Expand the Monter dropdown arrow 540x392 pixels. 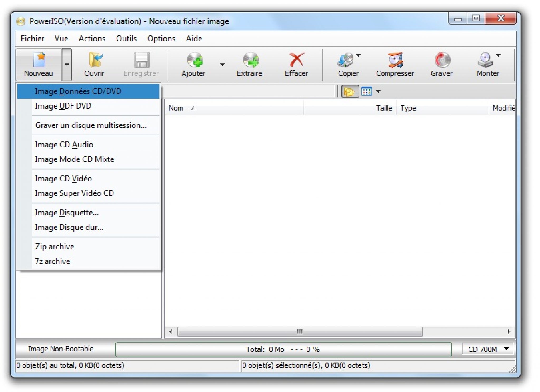(498, 55)
